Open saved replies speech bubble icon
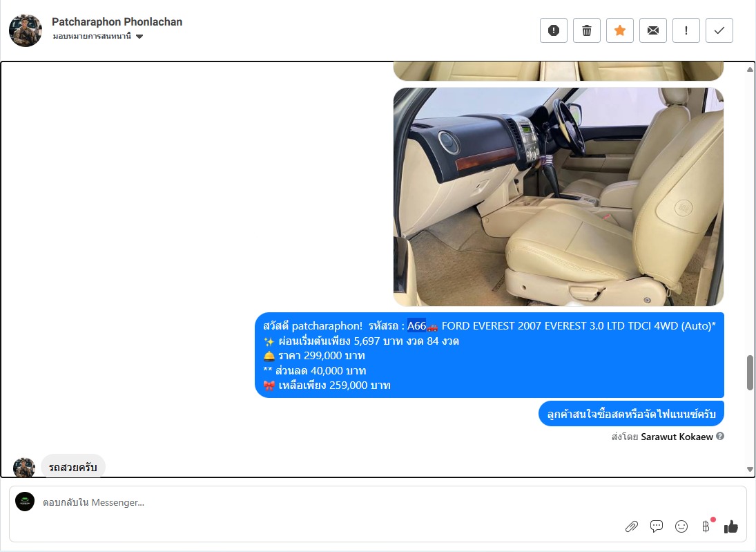The width and height of the screenshot is (756, 552). point(656,526)
